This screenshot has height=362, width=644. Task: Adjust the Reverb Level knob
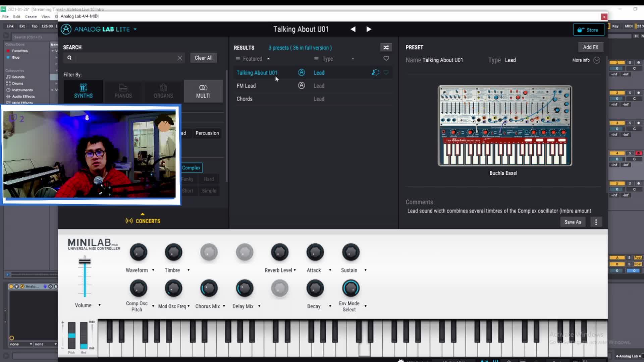click(280, 252)
